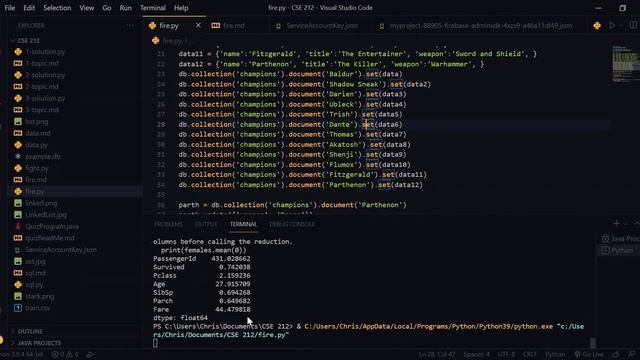Click markdown icon of sql.md

(x=18, y=273)
